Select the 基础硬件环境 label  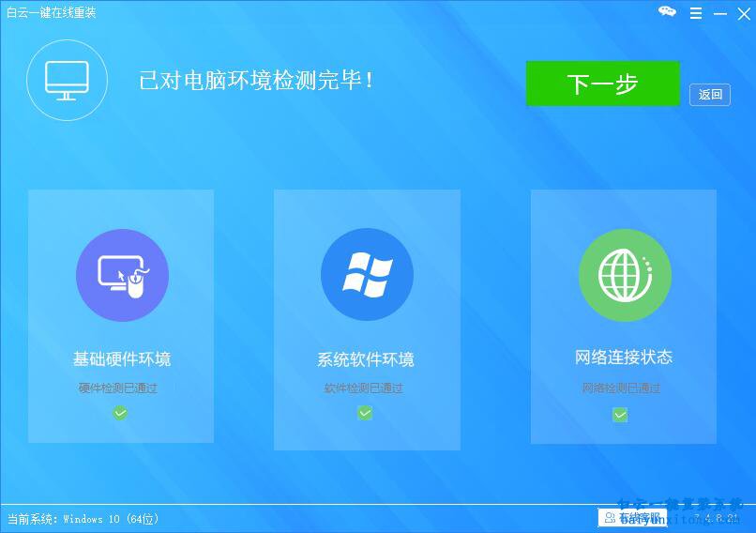coord(122,358)
